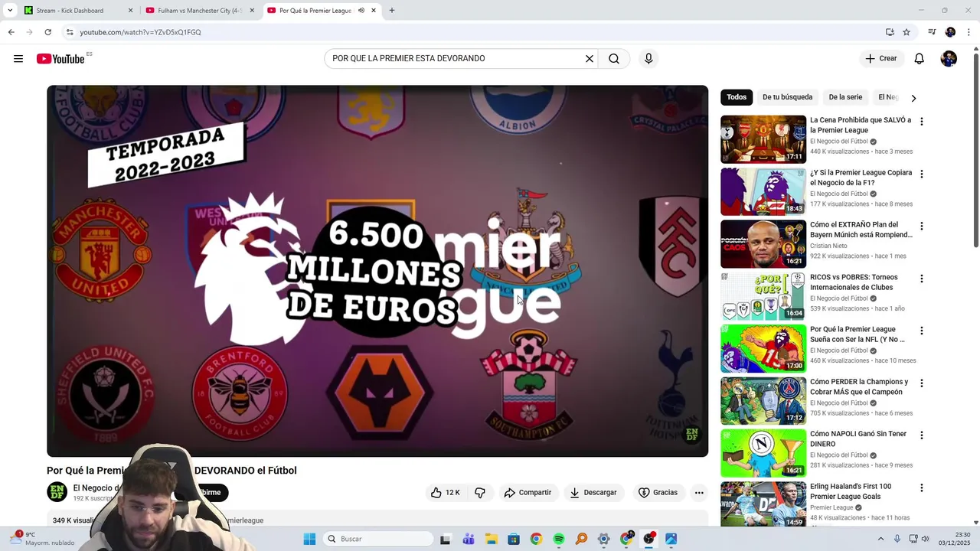Open options for RICOS vs POBRES video
Image resolution: width=980 pixels, height=551 pixels.
[x=921, y=279]
